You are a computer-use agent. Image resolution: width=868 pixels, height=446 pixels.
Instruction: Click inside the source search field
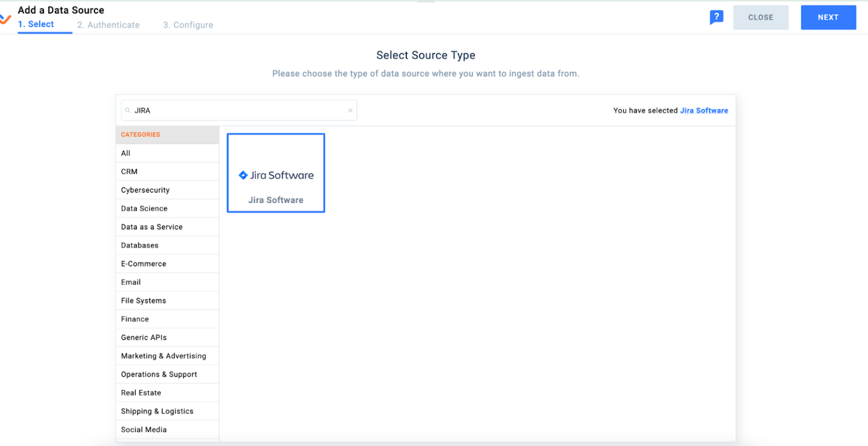(237, 110)
